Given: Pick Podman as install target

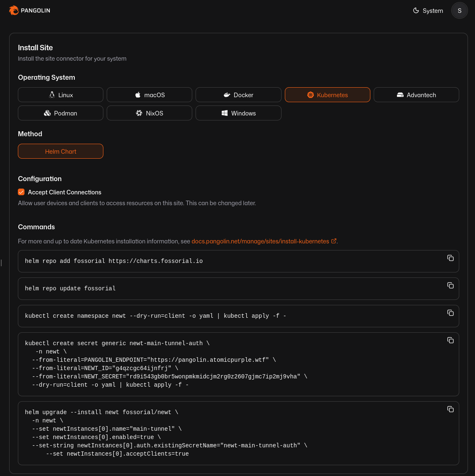Looking at the screenshot, I should coord(61,113).
